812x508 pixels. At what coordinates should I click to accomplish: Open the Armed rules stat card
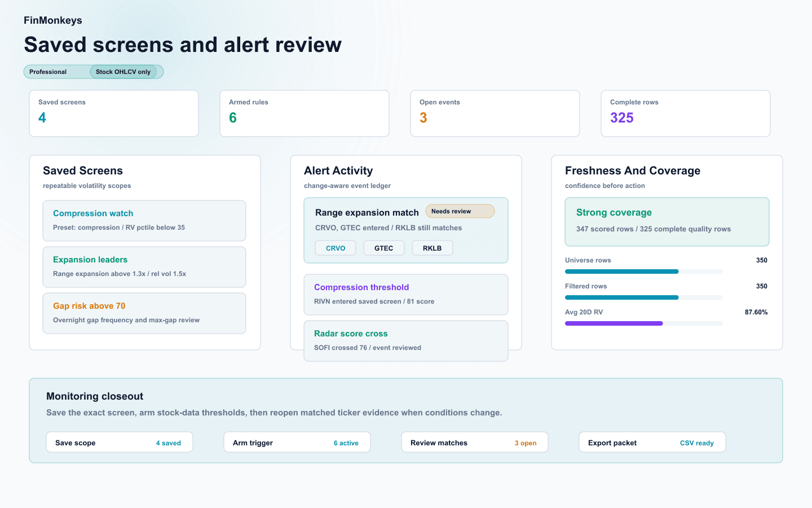click(304, 113)
